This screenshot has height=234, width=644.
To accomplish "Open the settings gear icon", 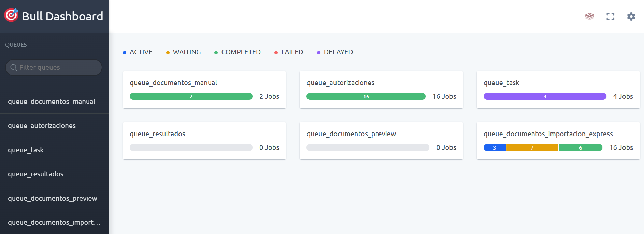I will 631,16.
